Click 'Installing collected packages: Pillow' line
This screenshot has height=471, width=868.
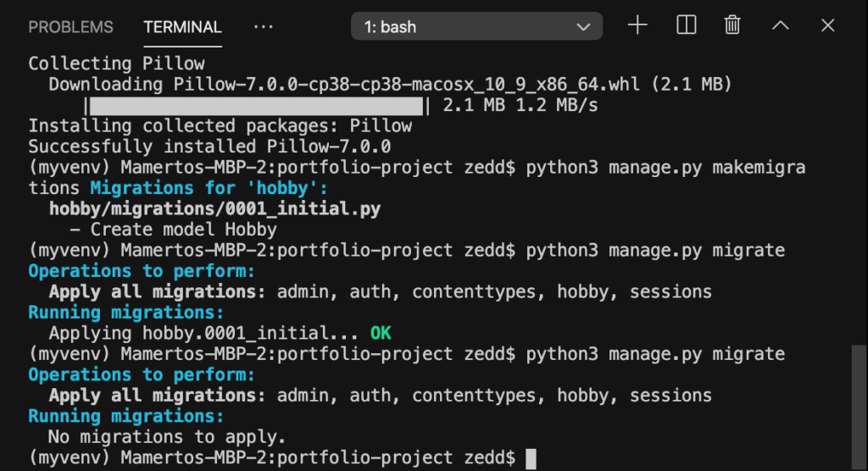pyautogui.click(x=220, y=126)
